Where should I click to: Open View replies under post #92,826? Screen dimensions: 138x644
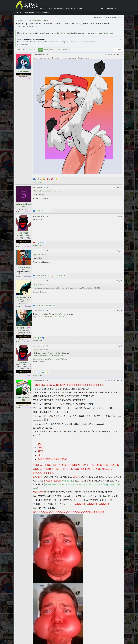[38, 341]
